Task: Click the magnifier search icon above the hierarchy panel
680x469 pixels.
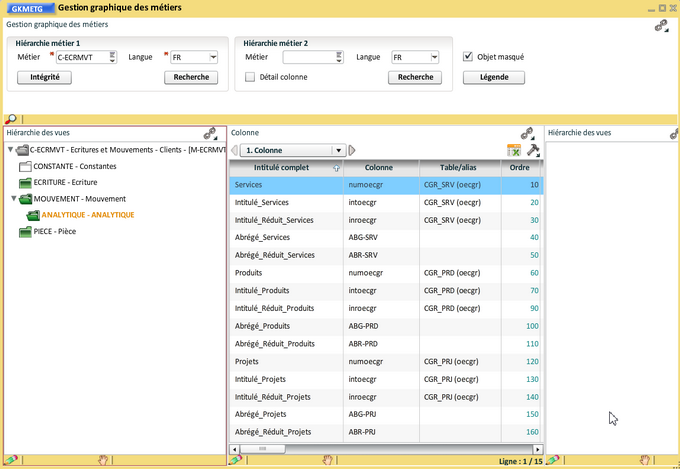Action: point(11,119)
